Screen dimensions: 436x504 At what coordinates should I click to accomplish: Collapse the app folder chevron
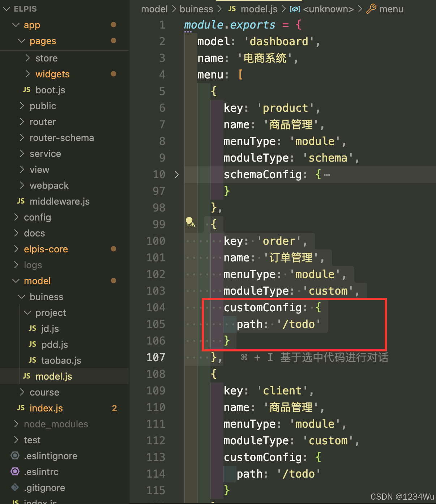16,25
